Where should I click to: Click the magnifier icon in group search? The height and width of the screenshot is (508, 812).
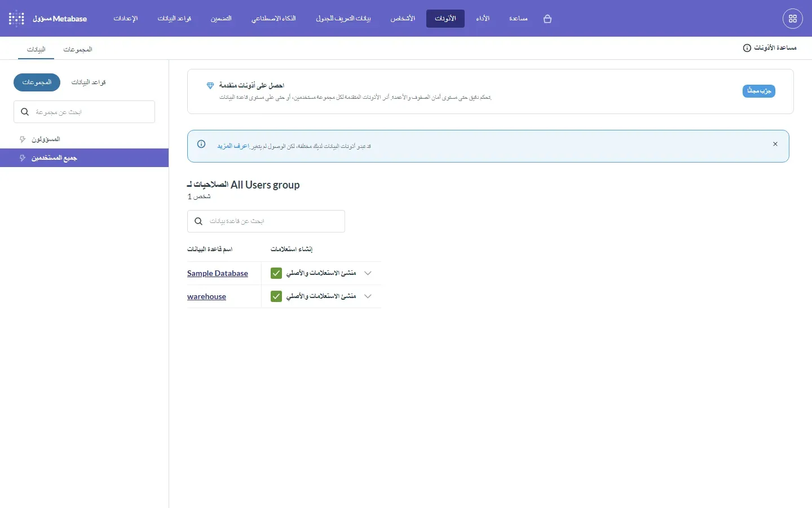[x=25, y=112]
